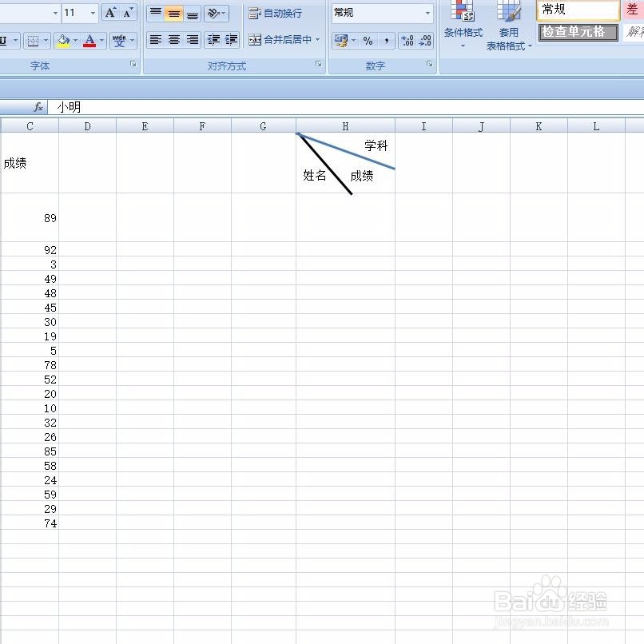Click cell containing 92
Viewport: 644px width, 644px height.
pos(30,249)
